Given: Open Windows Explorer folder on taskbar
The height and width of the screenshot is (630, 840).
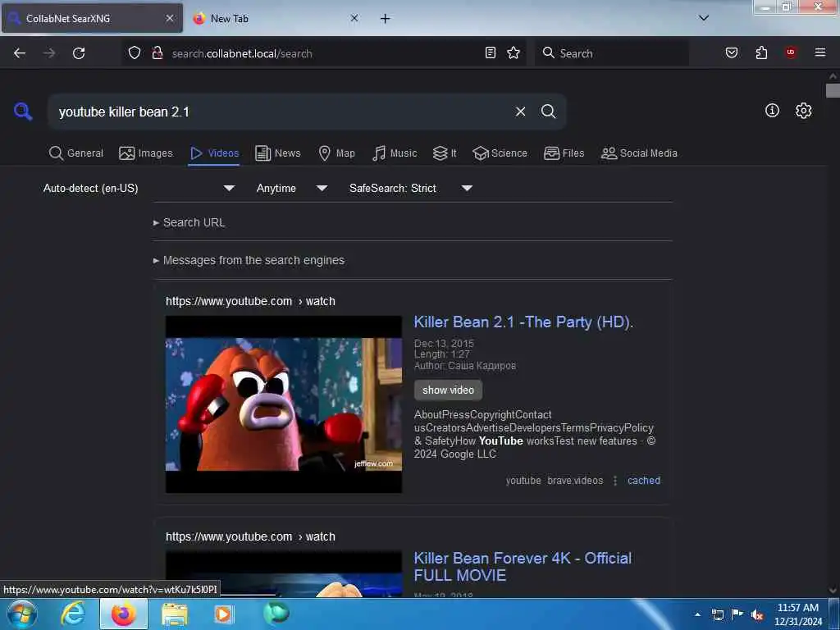Looking at the screenshot, I should tap(175, 614).
